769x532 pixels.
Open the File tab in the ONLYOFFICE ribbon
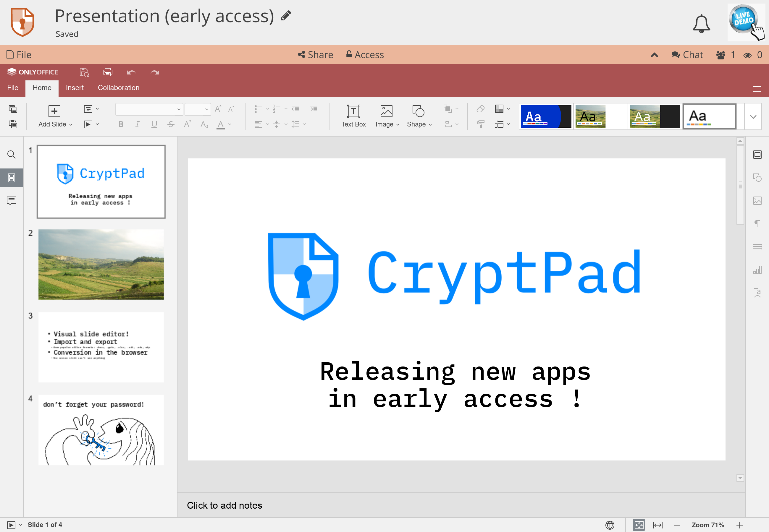click(x=13, y=88)
